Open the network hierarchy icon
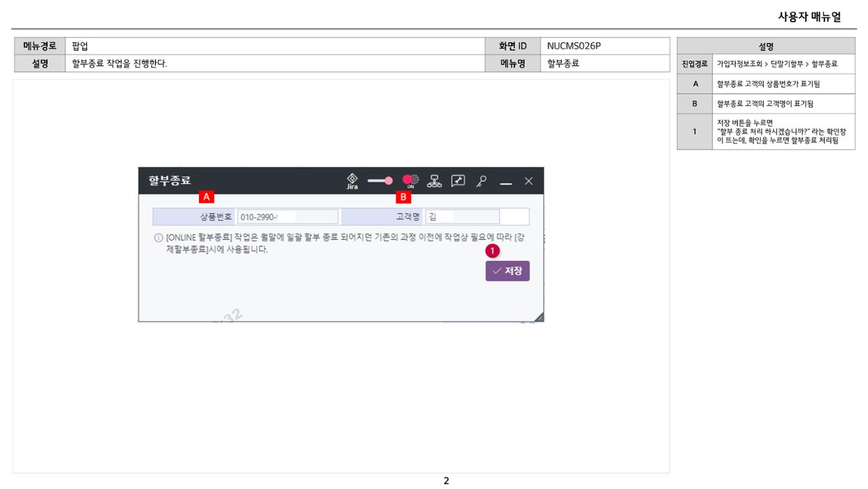The width and height of the screenshot is (868, 489). [x=435, y=181]
